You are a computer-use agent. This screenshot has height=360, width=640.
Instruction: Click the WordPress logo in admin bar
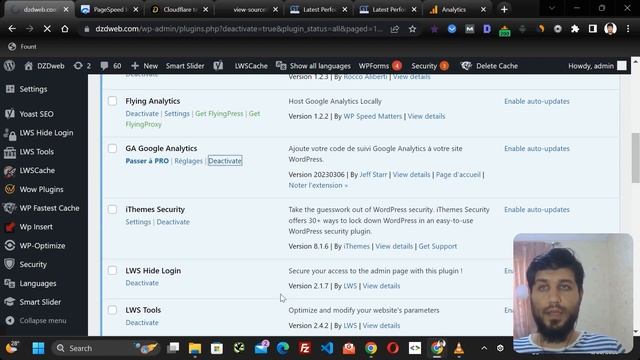tap(9, 66)
